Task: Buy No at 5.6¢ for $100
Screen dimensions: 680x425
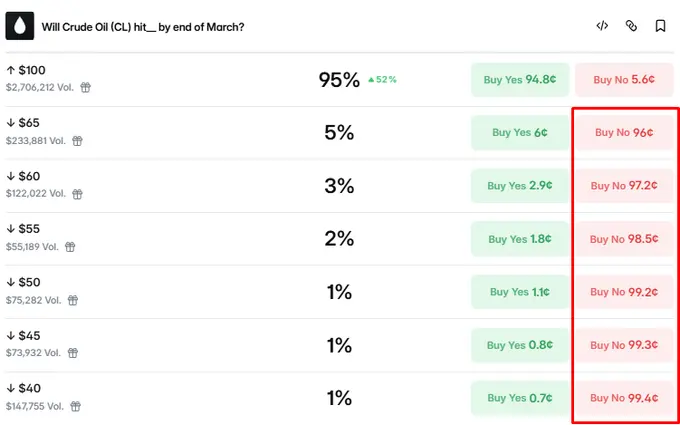Action: (623, 79)
